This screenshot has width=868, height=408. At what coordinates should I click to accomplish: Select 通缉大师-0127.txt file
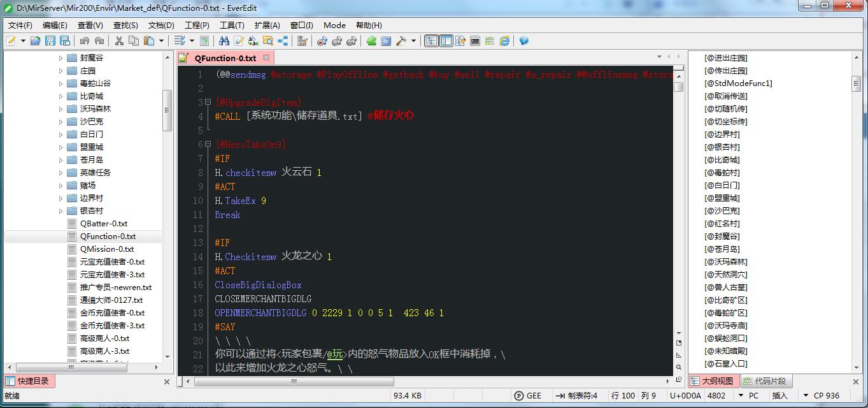coord(111,300)
